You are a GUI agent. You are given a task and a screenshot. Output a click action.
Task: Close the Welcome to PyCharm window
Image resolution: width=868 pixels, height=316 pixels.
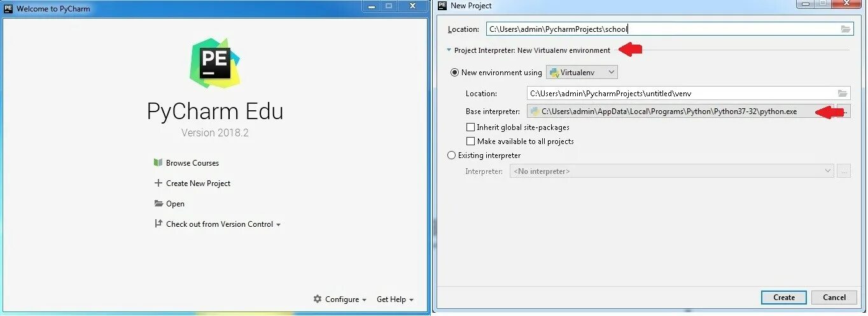pos(412,6)
